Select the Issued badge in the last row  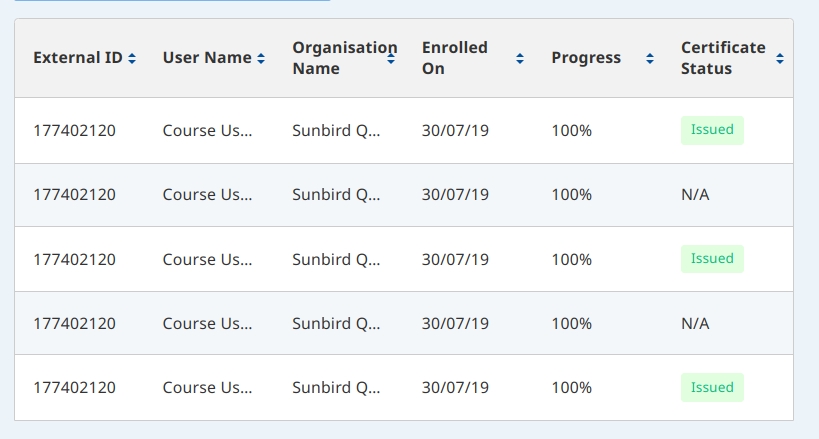click(712, 388)
